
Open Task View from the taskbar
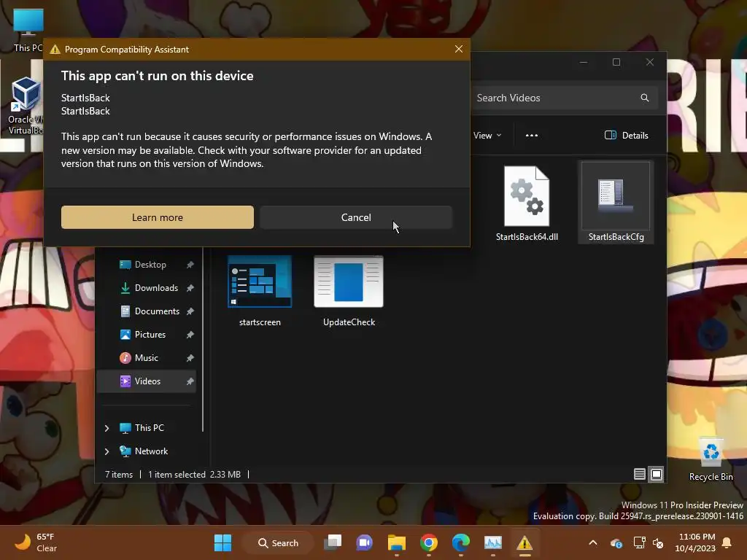pos(333,542)
